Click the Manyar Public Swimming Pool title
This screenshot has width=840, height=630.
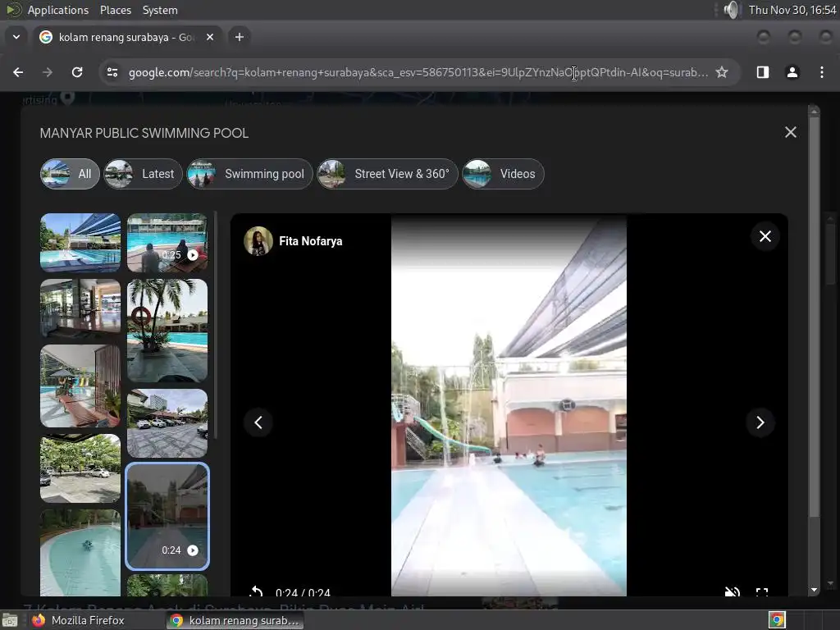tap(144, 133)
